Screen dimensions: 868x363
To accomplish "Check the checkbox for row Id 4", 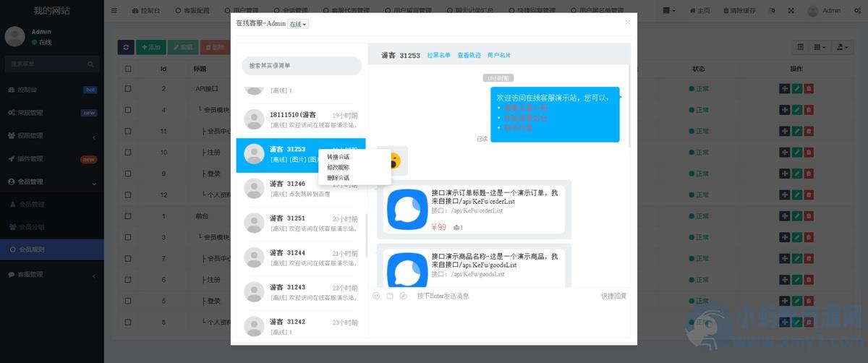I will click(x=128, y=110).
